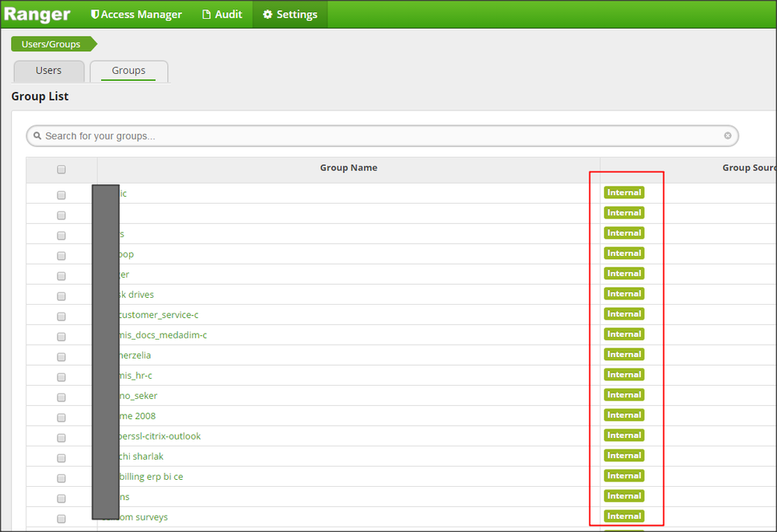The image size is (777, 532).
Task: Focus the group search field
Action: (x=382, y=136)
